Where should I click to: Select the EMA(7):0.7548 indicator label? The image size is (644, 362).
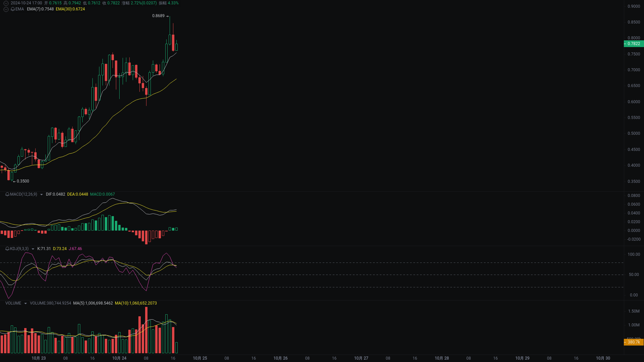40,9
